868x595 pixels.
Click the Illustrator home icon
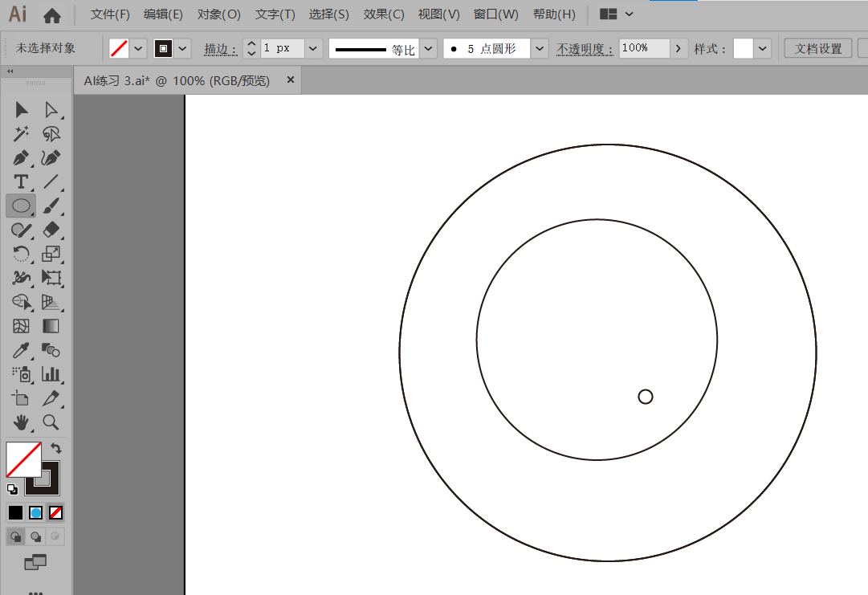coord(52,15)
